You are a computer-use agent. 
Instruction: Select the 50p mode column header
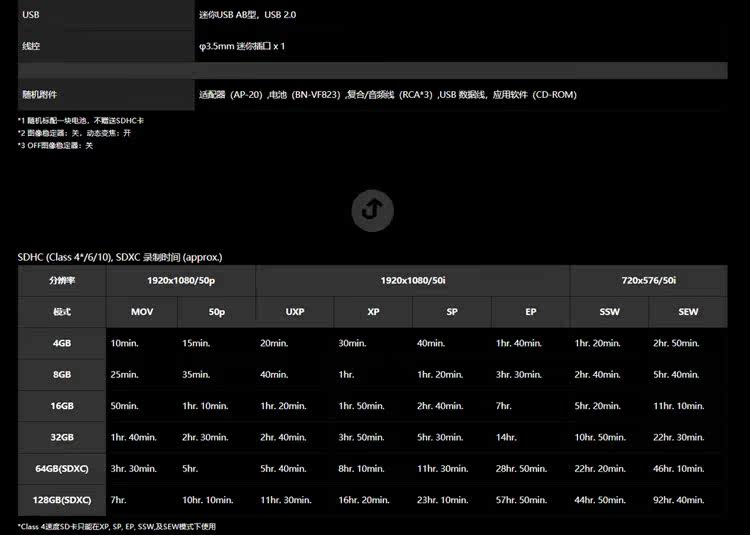pos(216,312)
